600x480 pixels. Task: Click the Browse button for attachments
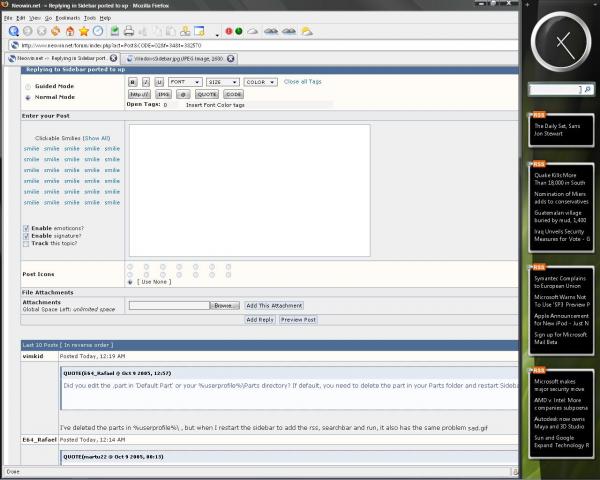point(225,305)
